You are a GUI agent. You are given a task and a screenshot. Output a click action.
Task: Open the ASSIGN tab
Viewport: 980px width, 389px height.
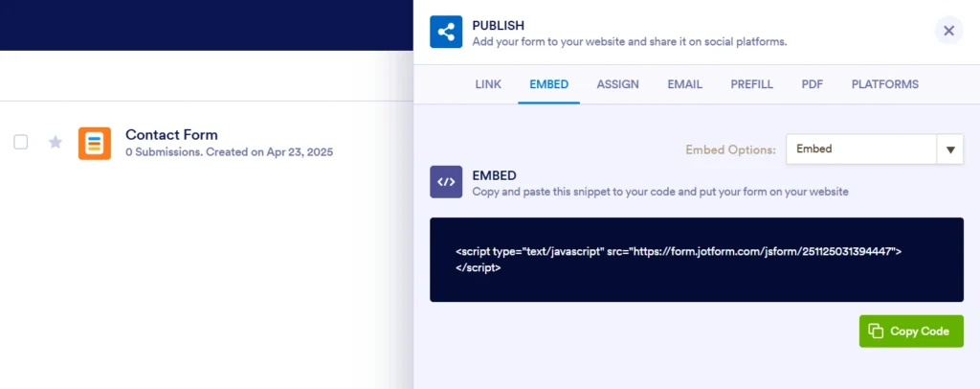click(617, 84)
